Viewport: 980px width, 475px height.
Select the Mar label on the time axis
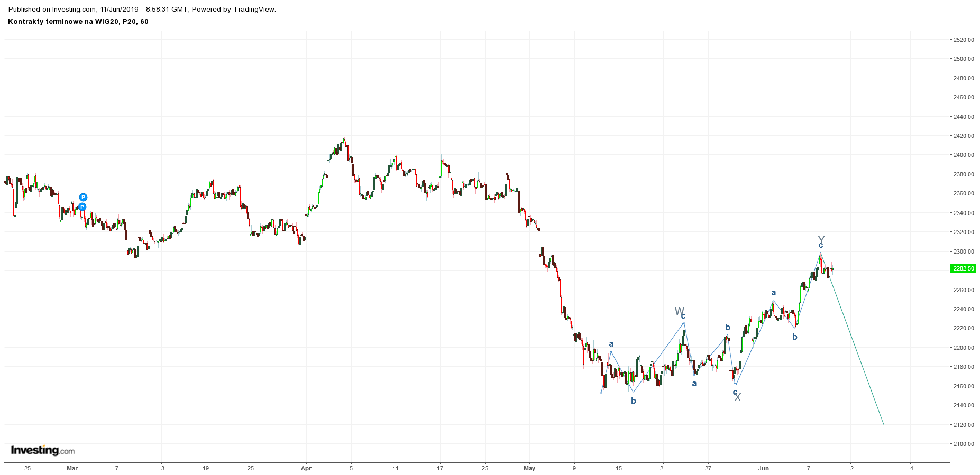point(72,468)
